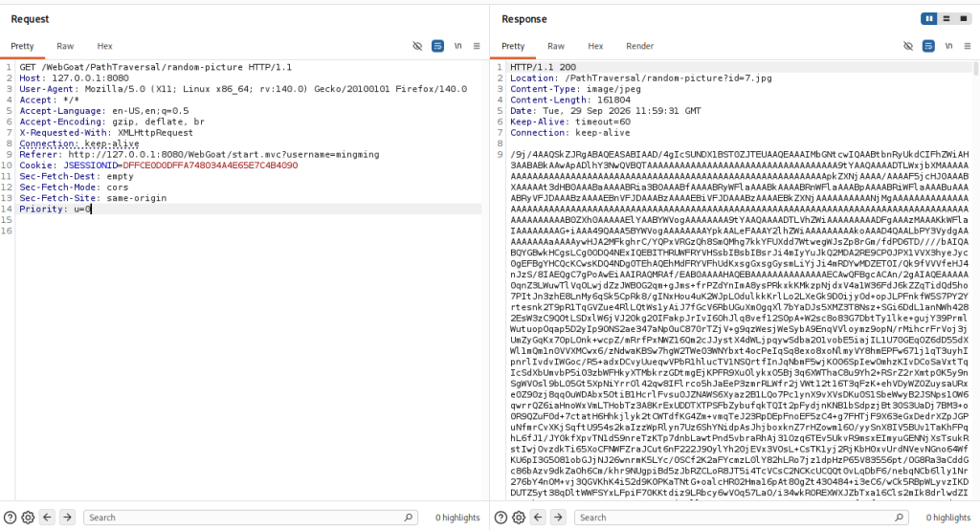Image resolution: width=980 pixels, height=530 pixels.
Task: Click the X-Requested-With: XMLHttpRequest line
Action: 106,132
